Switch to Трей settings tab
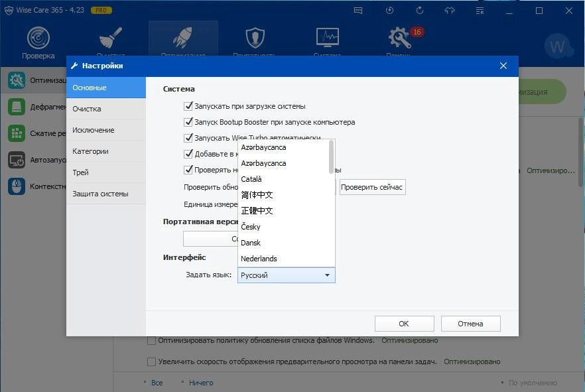The width and height of the screenshot is (585, 392). [106, 172]
